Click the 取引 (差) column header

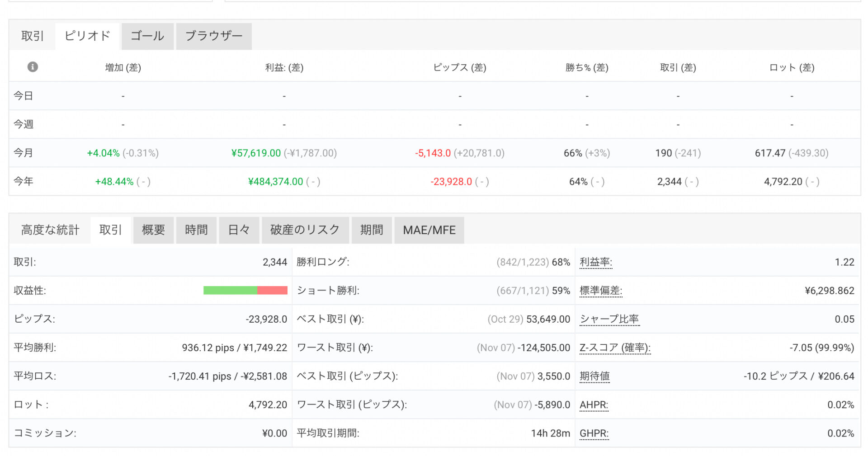678,67
